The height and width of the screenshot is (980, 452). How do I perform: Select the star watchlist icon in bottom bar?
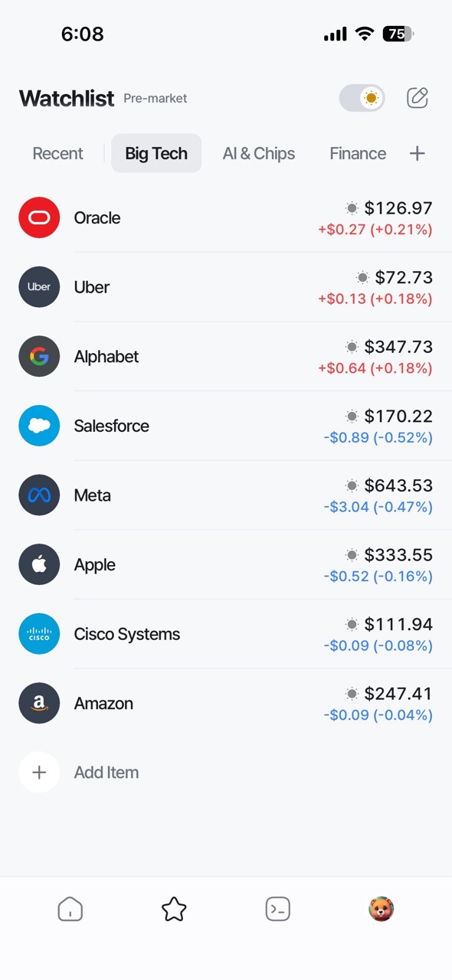(x=174, y=910)
